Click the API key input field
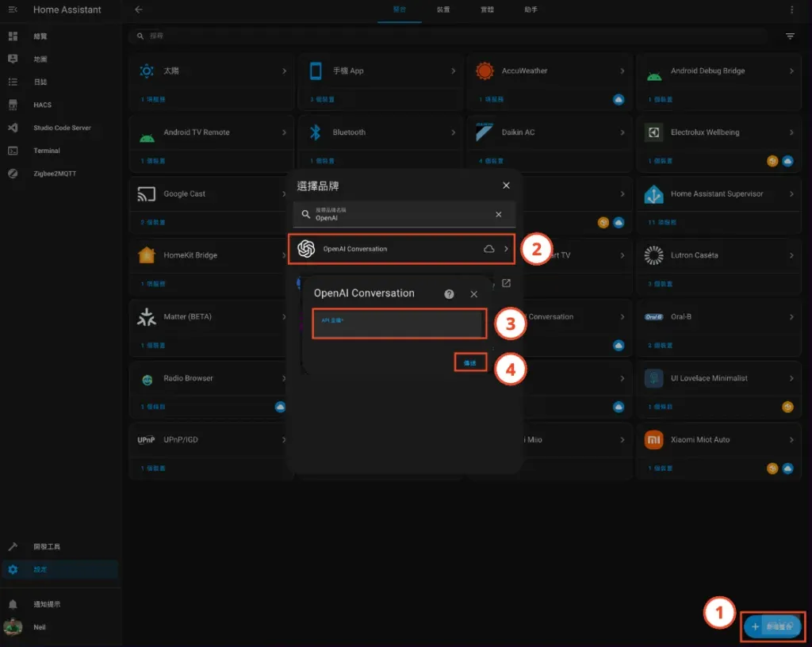The width and height of the screenshot is (812, 647). click(x=397, y=323)
